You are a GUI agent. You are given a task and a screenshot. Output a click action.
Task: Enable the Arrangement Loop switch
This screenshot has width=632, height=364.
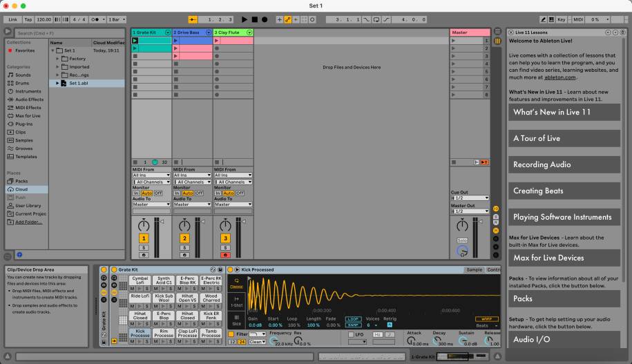coord(376,19)
